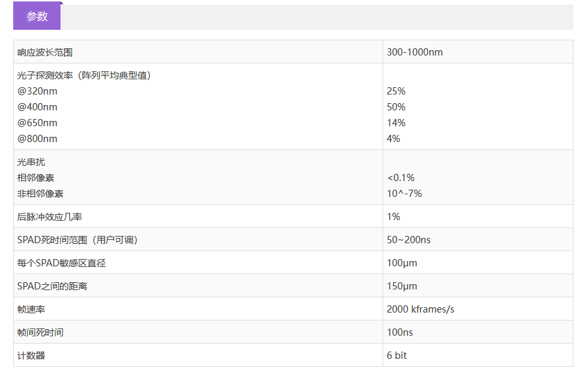Select the SPAD死时间范围 row label
This screenshot has width=588, height=378.
tap(77, 240)
